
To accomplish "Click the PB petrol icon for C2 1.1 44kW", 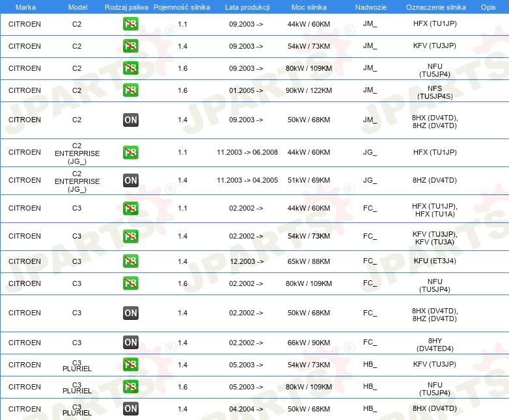I will (130, 24).
